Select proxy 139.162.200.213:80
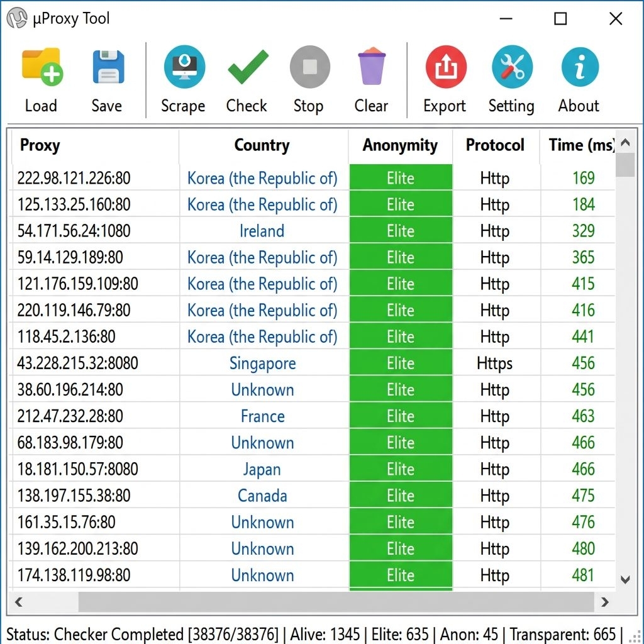This screenshot has height=644, width=644. coord(77,548)
